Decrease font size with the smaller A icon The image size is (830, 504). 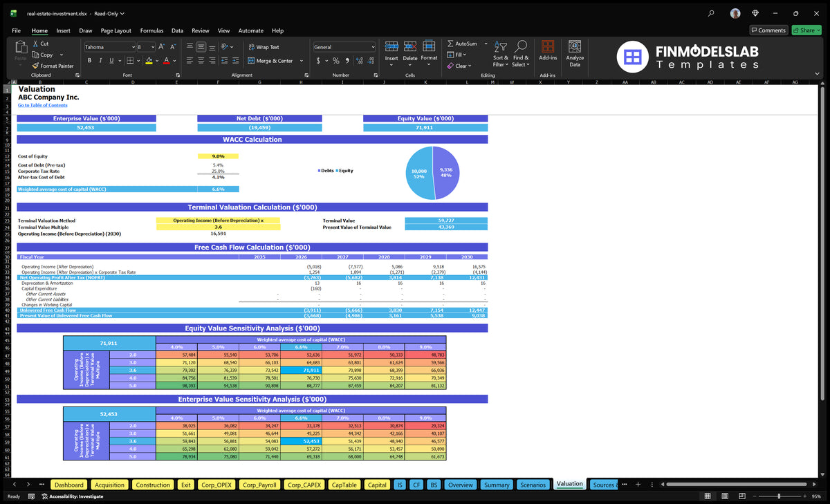pos(172,47)
